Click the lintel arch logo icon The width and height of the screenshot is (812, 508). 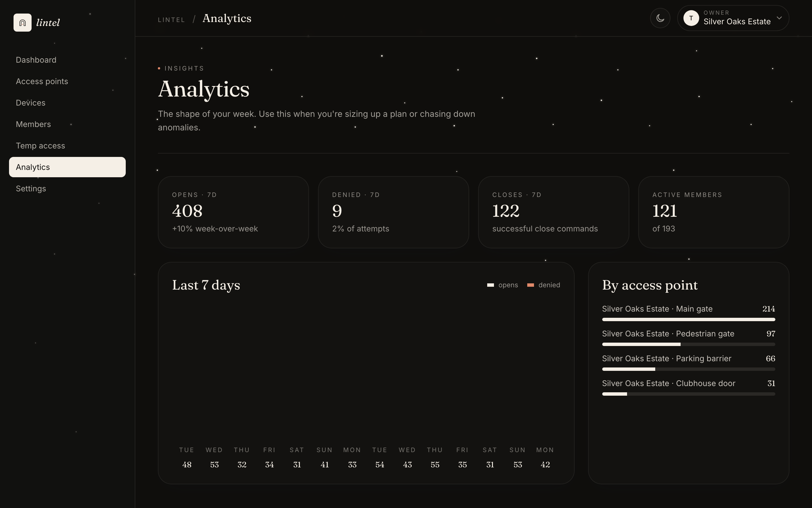(23, 23)
